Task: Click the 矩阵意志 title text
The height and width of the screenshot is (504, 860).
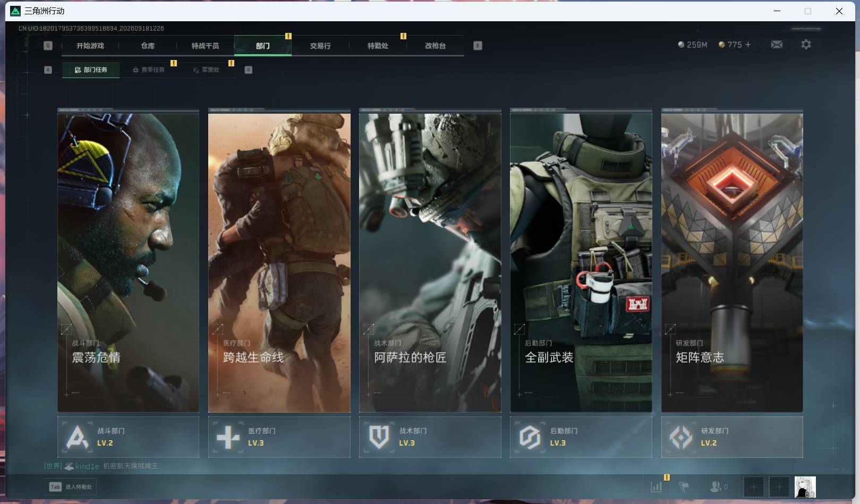Action: [700, 357]
